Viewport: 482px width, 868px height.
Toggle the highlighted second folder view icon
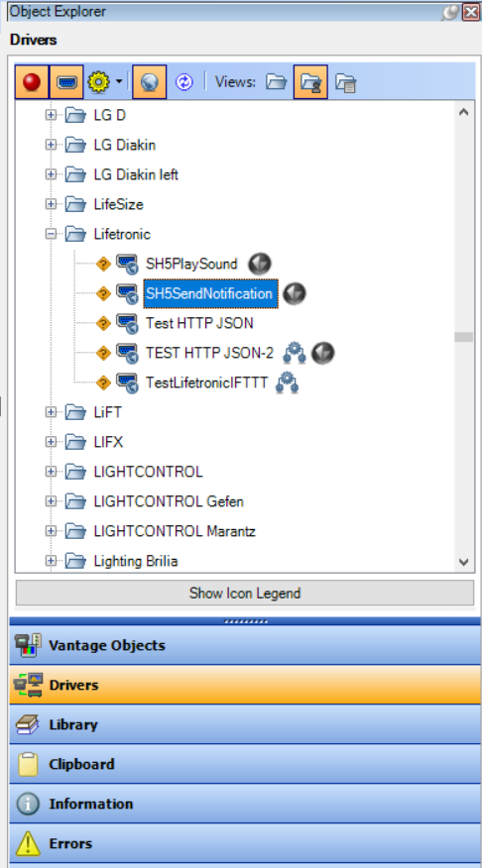[x=310, y=82]
